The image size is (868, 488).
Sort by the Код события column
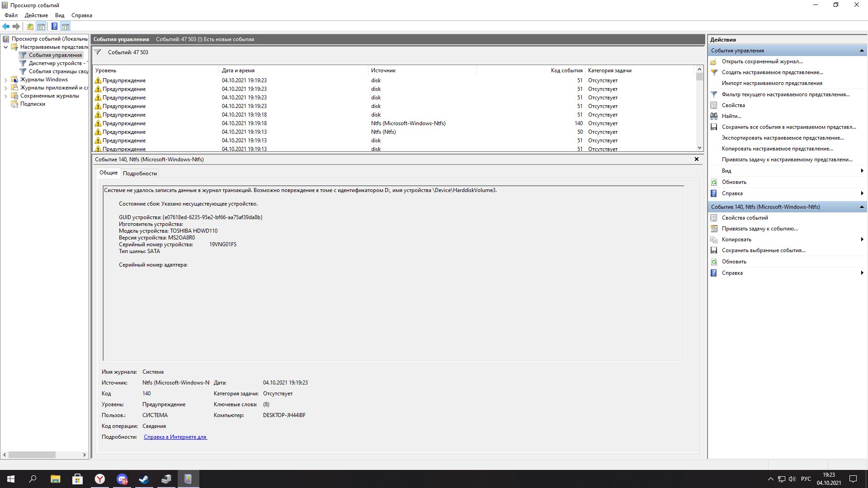point(531,70)
